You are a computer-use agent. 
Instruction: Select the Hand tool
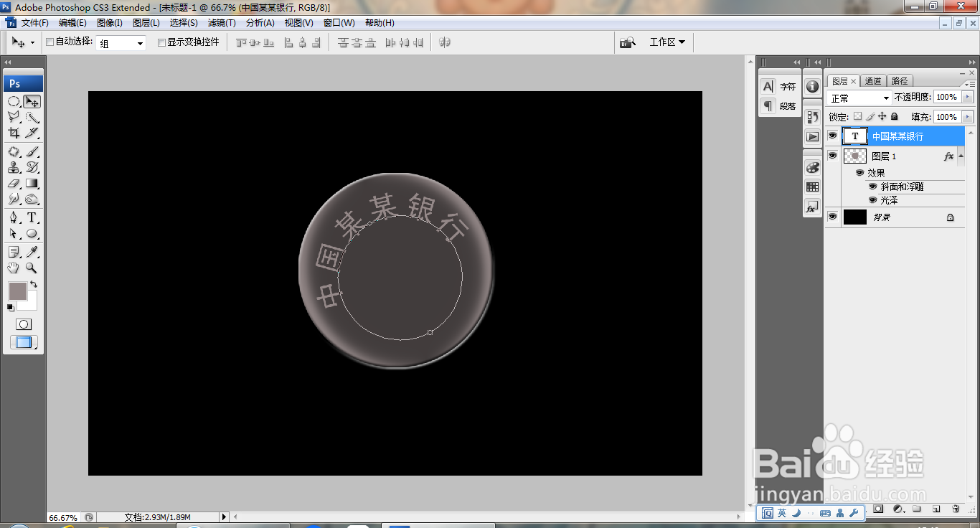14,268
